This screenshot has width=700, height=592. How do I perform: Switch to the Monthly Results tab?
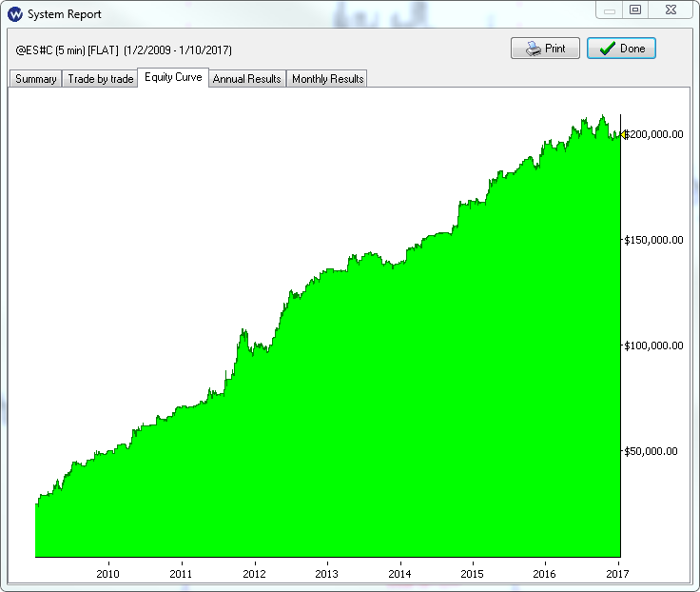pos(327,79)
